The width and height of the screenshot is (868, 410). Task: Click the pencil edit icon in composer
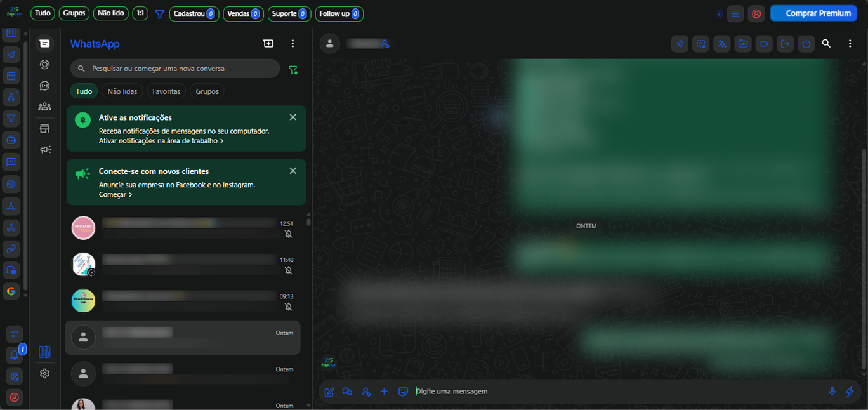click(x=329, y=392)
